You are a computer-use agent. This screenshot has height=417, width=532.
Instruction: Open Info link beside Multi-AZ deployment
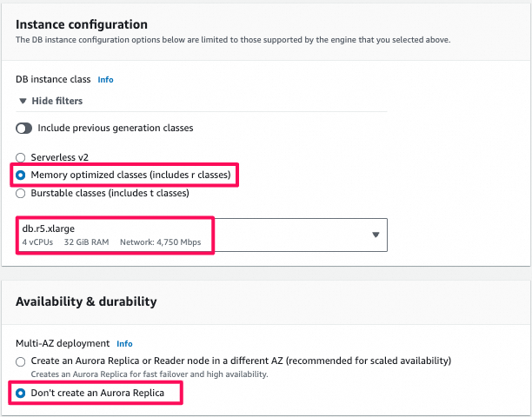tap(125, 343)
